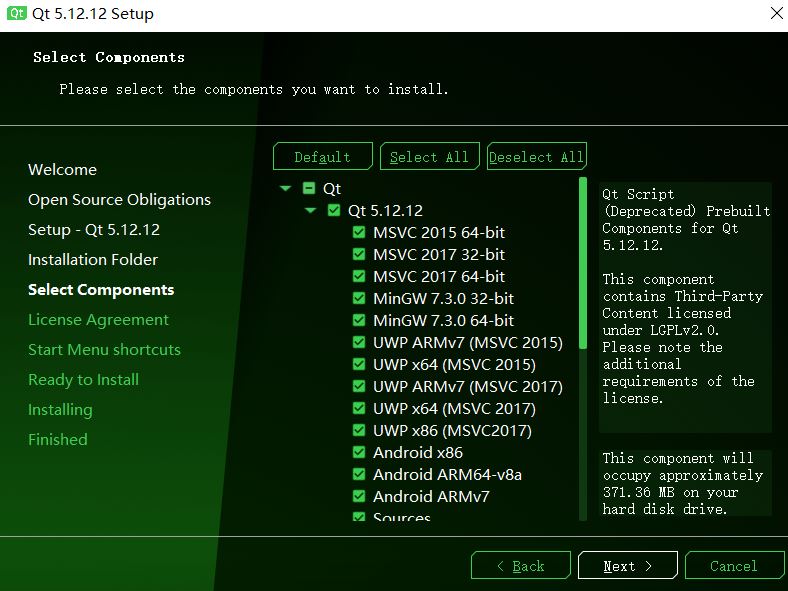
Task: Select UWP ARMv7 (MSVC 2017) row text
Action: tap(468, 386)
